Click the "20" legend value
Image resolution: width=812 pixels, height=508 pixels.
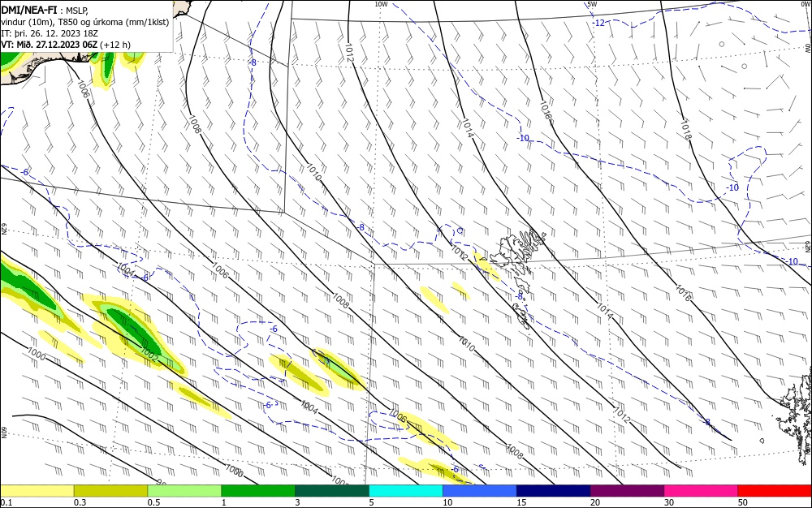(595, 502)
